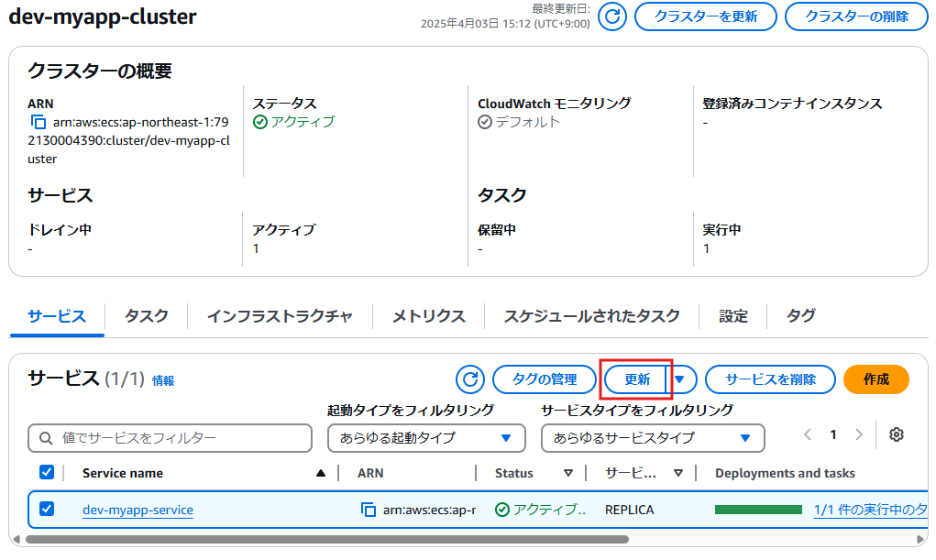Click the アクティブ status in service row
Image resolution: width=936 pixels, height=560 pixels.
coord(542,510)
